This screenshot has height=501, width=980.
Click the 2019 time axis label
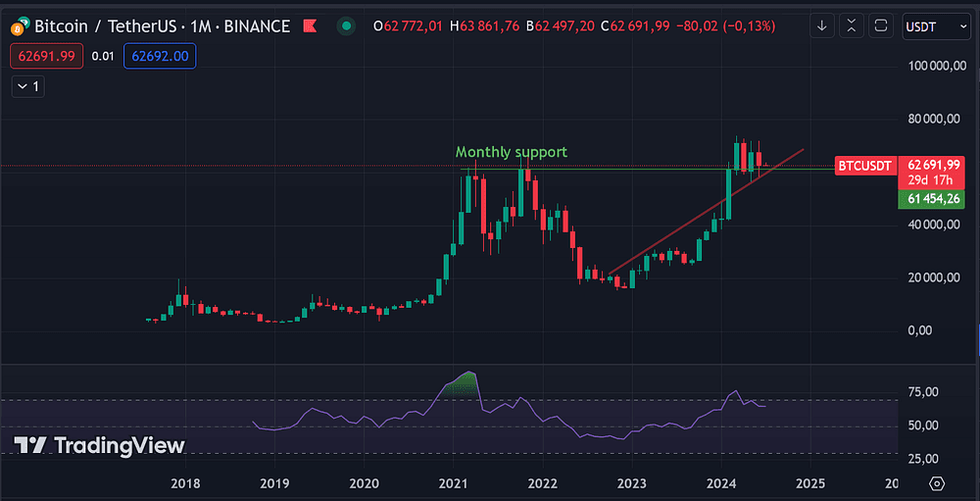273,483
